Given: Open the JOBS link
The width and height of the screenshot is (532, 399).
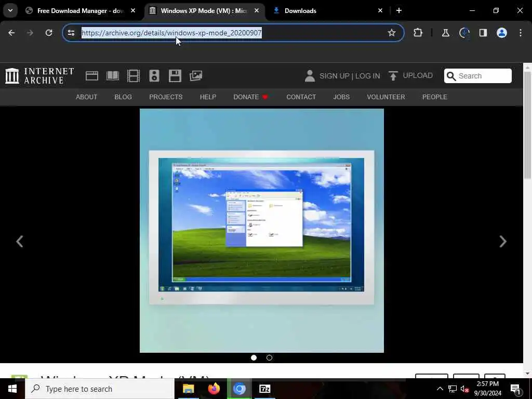Looking at the screenshot, I should [341, 97].
